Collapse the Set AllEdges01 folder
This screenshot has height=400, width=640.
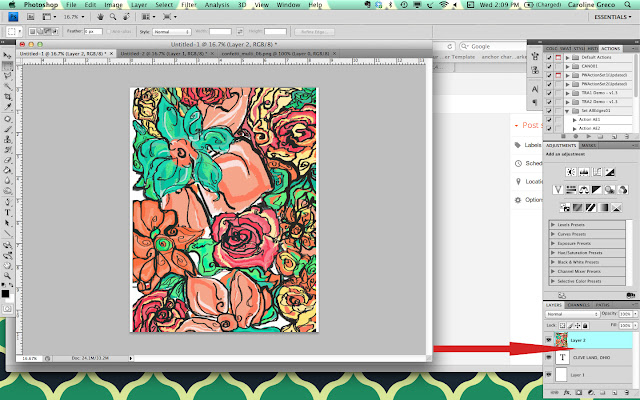point(567,111)
